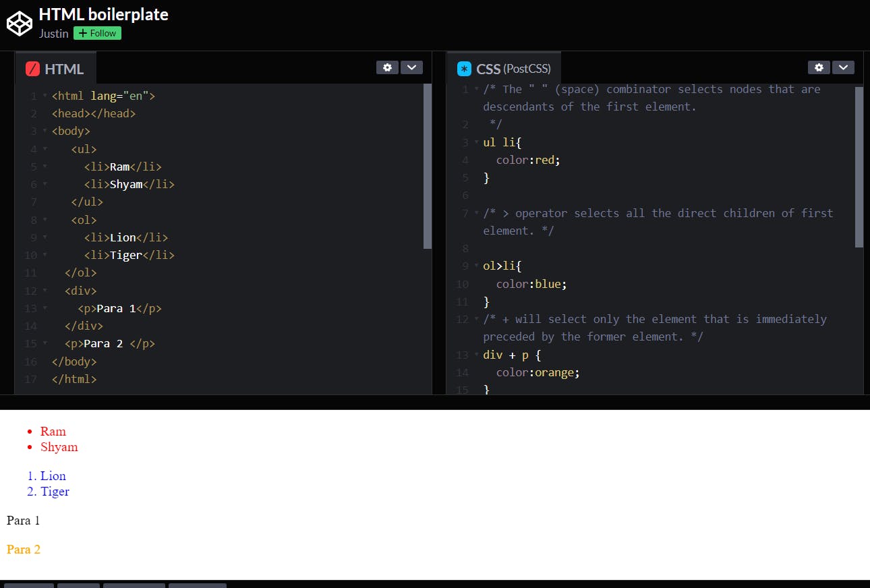Click 'Shyam' in the HTML code
The image size is (870, 588).
pos(126,184)
